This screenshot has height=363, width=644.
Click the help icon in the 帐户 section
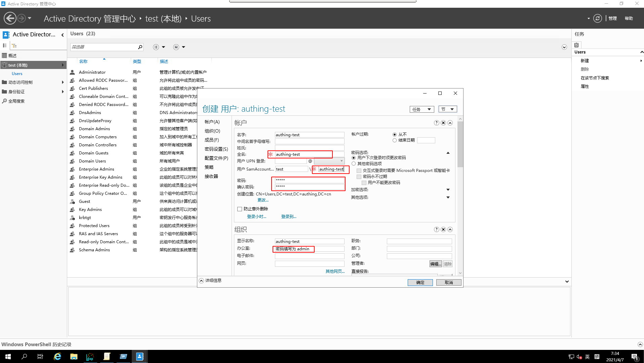pyautogui.click(x=436, y=123)
